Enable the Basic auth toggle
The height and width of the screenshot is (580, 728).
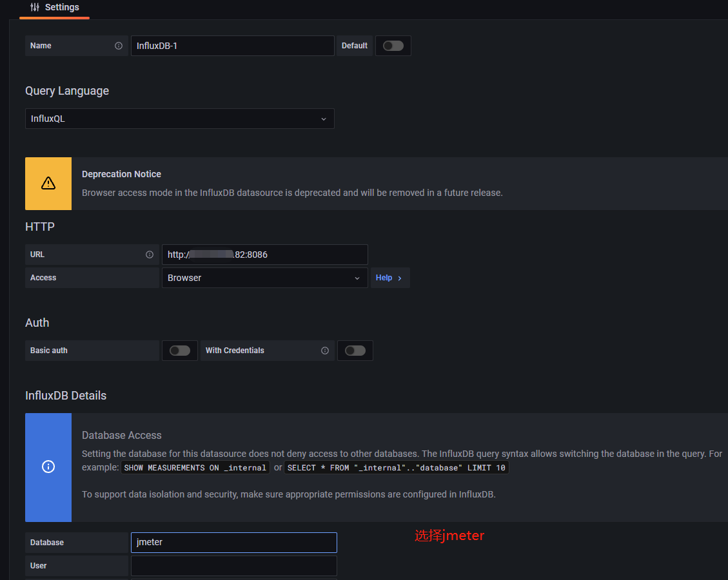coord(180,351)
